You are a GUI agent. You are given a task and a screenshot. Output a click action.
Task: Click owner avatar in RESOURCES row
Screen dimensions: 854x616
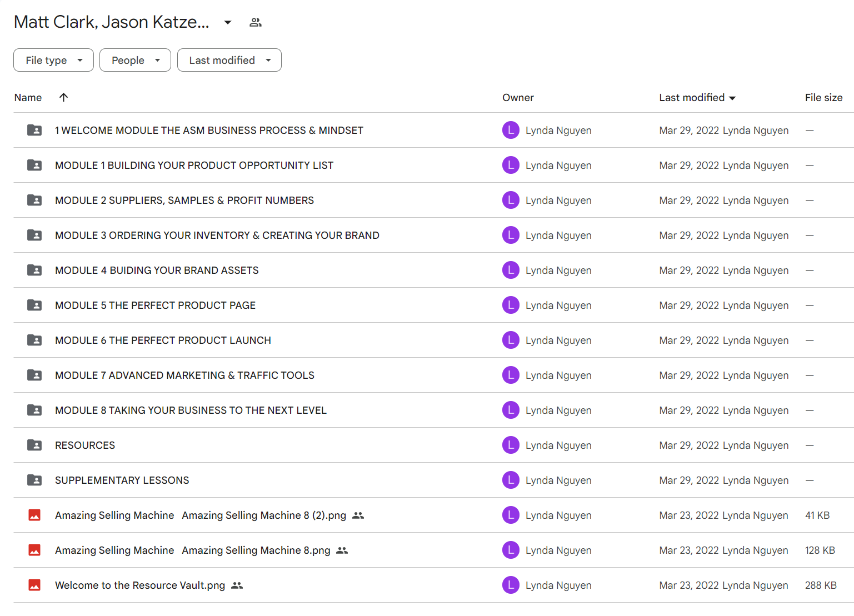click(511, 445)
